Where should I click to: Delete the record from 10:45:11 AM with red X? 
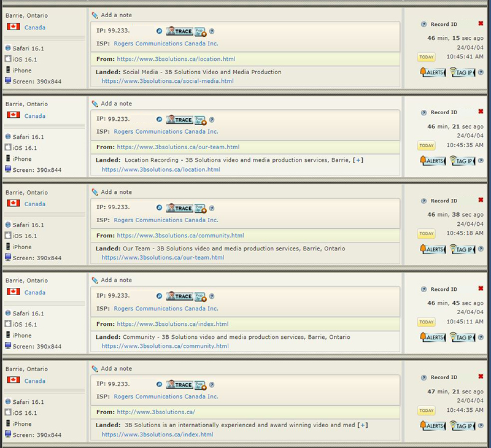click(481, 288)
